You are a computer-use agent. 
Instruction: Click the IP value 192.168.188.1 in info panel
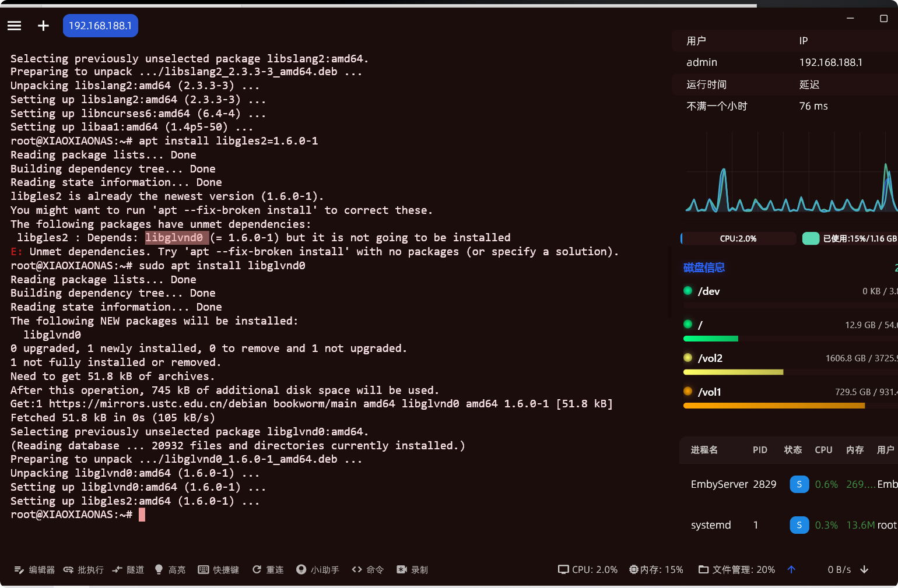coord(831,62)
